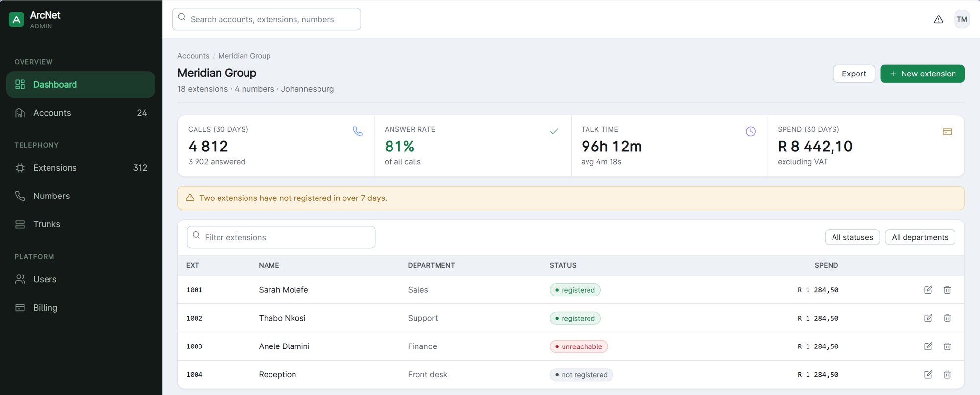Screen dimensions: 980x395
Task: Click the warning icon in the registration alert
Action: tap(190, 198)
